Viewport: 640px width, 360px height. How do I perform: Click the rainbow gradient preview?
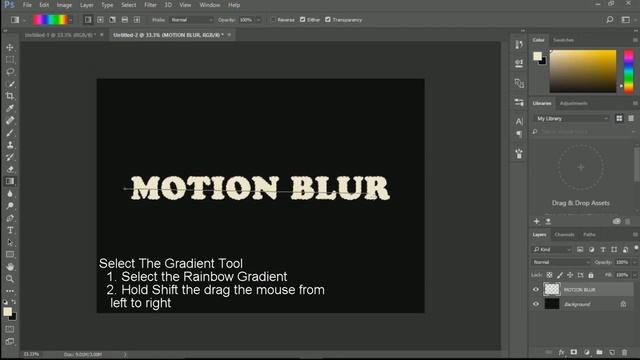pos(50,20)
